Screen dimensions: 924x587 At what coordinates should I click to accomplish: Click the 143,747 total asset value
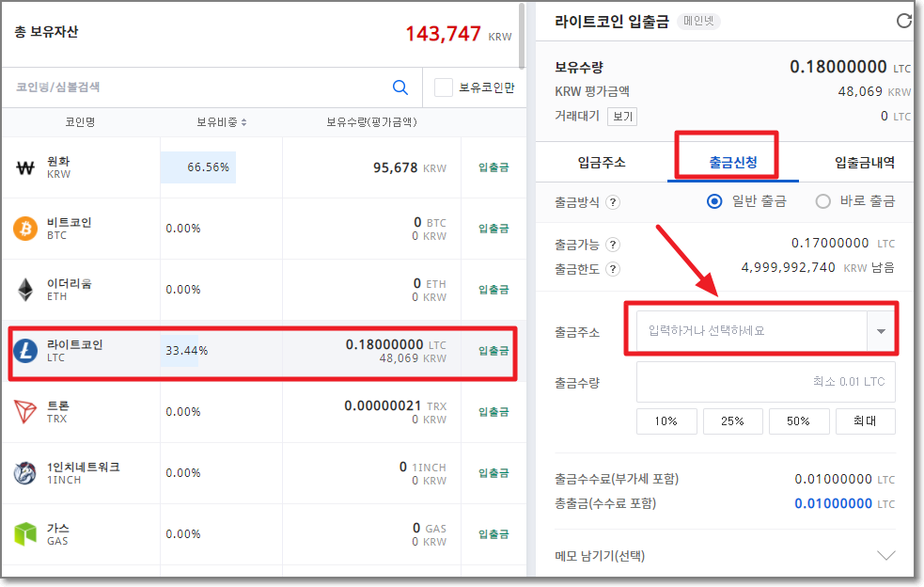coord(443,34)
